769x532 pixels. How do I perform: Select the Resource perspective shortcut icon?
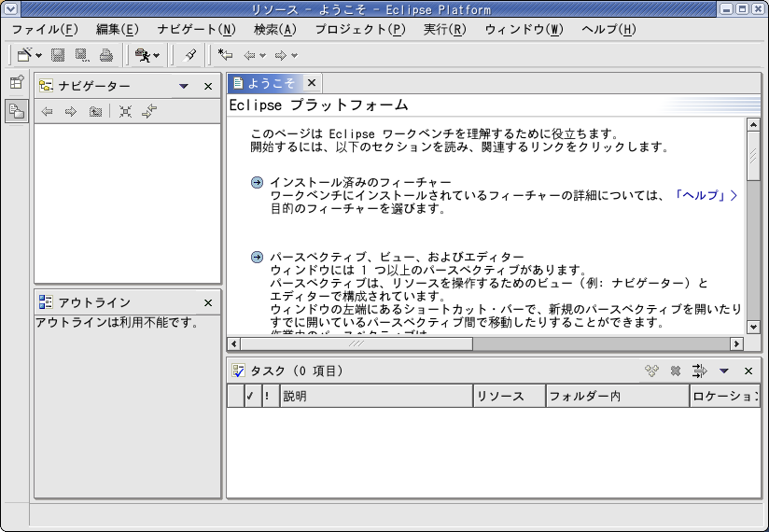(x=17, y=111)
